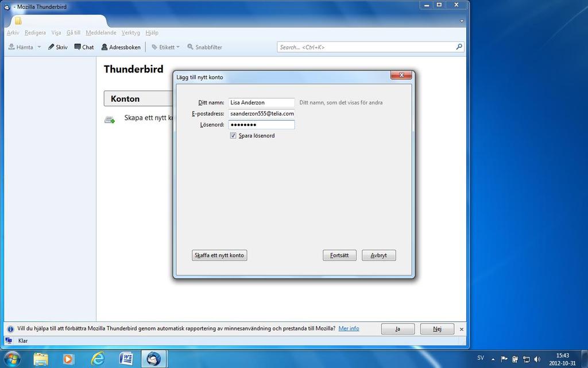Open Adressboken address book

(x=121, y=47)
